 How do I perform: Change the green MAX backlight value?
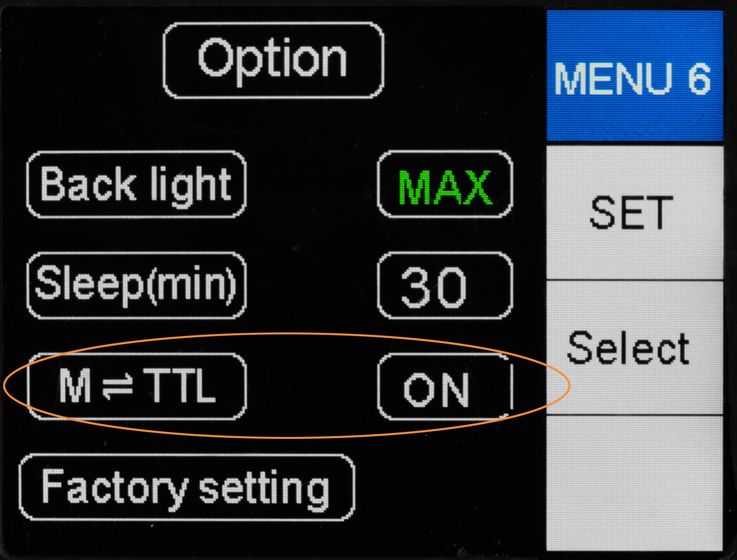click(445, 185)
